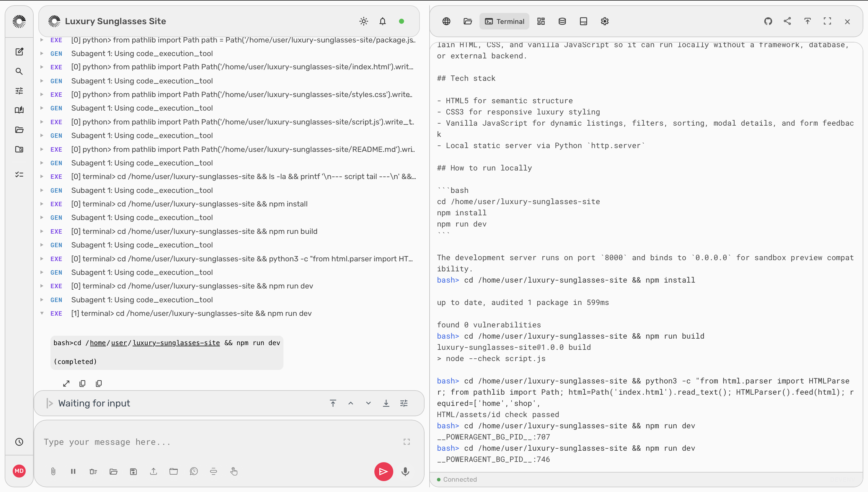This screenshot has height=492, width=868.
Task: Jump to bottom with download-arrow icon
Action: (x=386, y=403)
